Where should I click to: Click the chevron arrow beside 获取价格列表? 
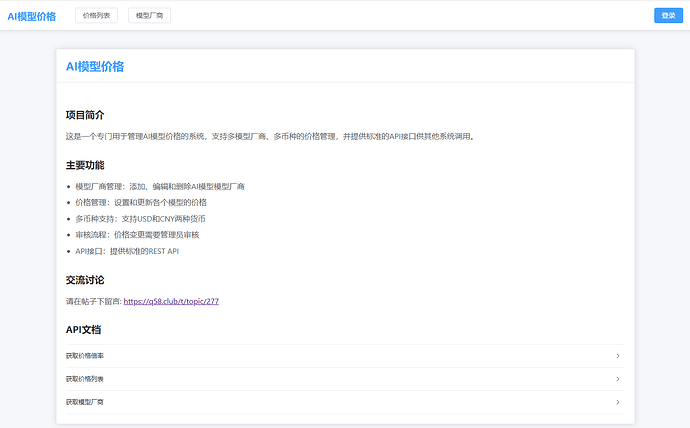[x=617, y=379]
